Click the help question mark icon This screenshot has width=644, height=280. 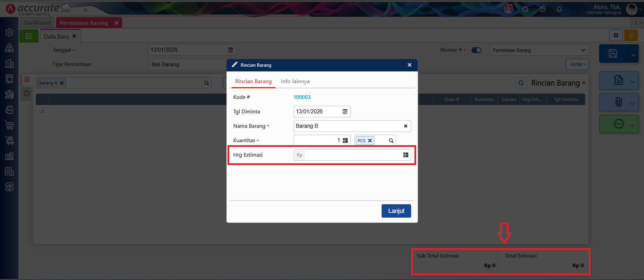point(542,9)
